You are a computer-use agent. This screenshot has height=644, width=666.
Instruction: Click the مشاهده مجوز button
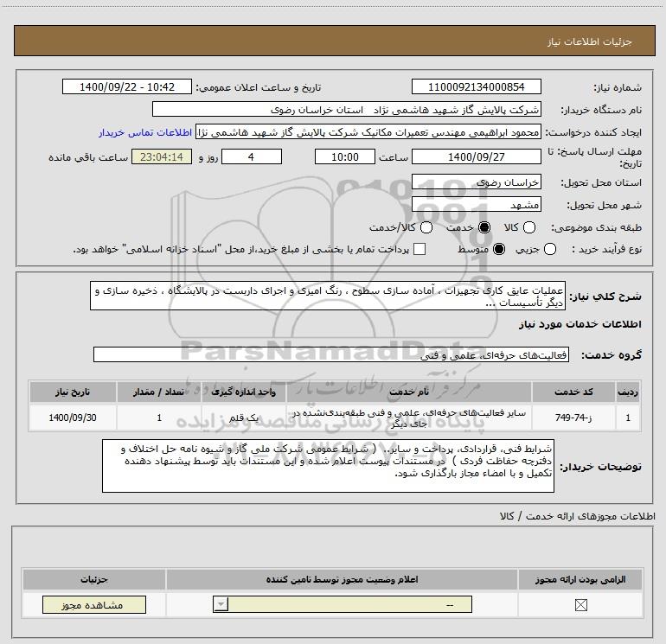pos(94,604)
